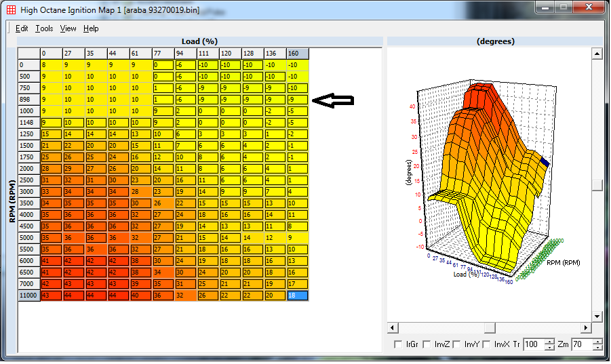Select the 11000 RPM row header
The height and width of the screenshot is (364, 611).
click(x=29, y=296)
